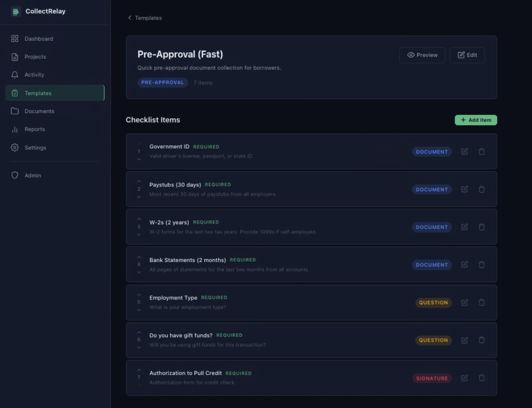Click the Add Item button

coord(476,120)
